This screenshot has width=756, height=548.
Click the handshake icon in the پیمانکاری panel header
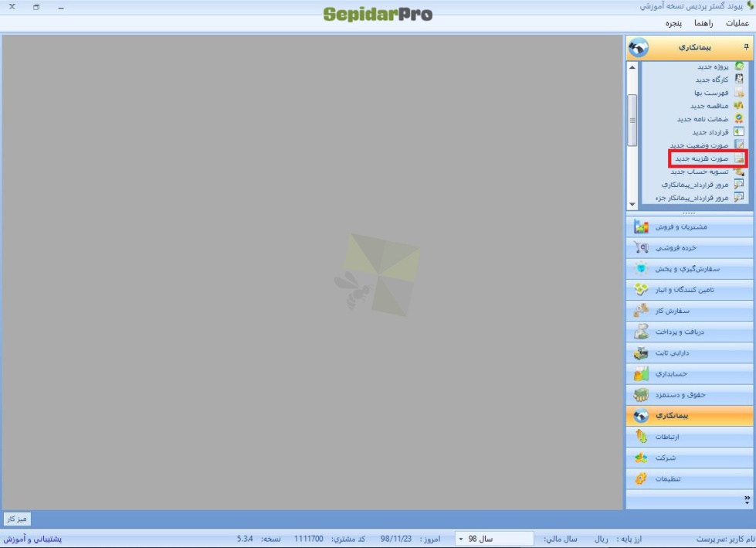point(639,48)
